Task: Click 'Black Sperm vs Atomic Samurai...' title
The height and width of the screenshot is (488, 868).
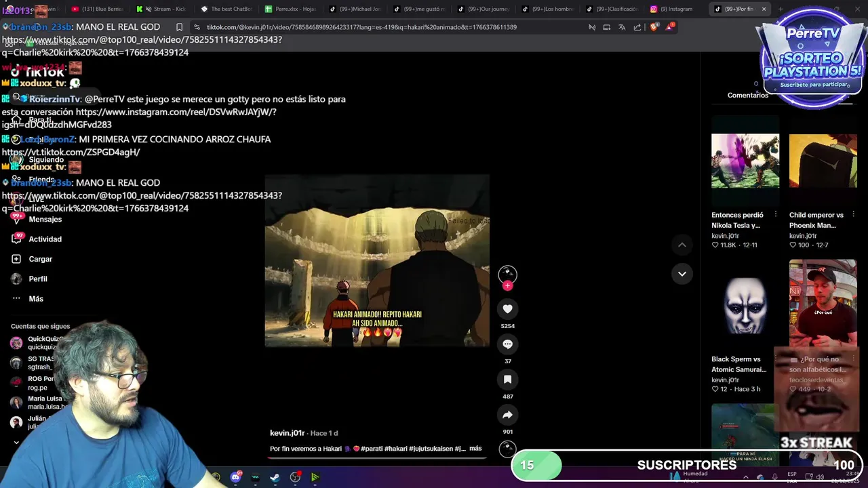Action: [x=738, y=365]
